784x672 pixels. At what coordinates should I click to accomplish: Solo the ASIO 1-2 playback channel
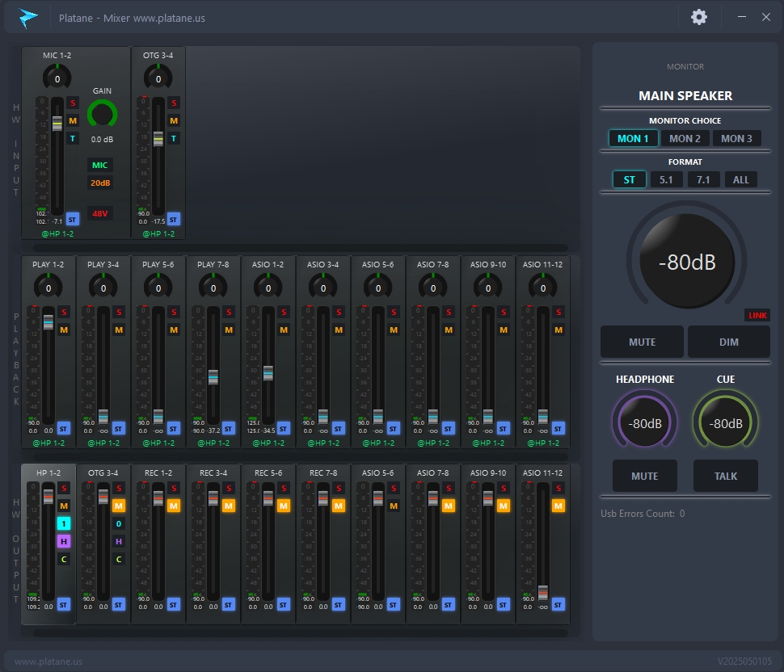tap(284, 313)
